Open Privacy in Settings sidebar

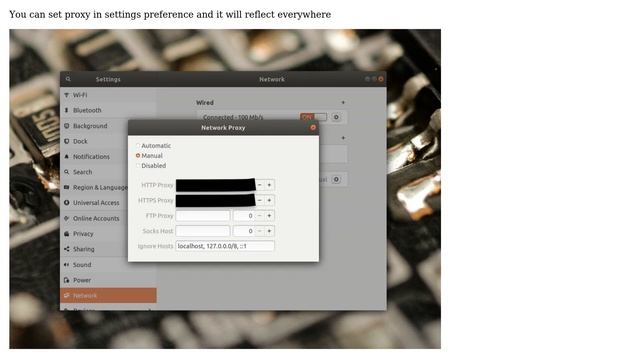pos(94,234)
